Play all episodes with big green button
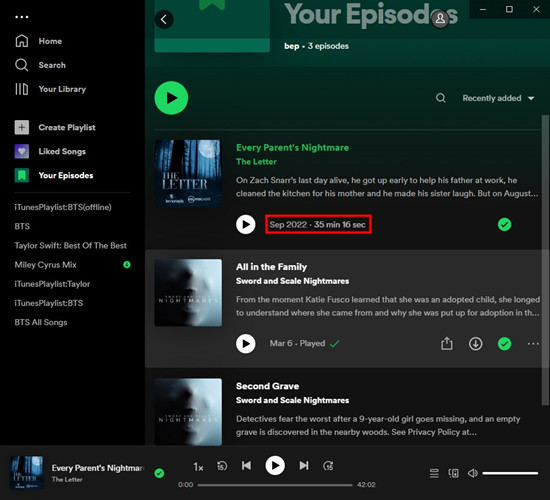Screen dimensions: 550x500 click(x=171, y=98)
